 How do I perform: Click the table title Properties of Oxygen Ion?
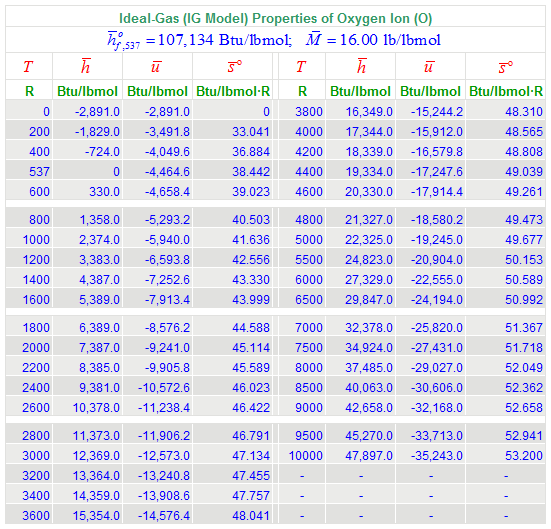[x=276, y=18]
